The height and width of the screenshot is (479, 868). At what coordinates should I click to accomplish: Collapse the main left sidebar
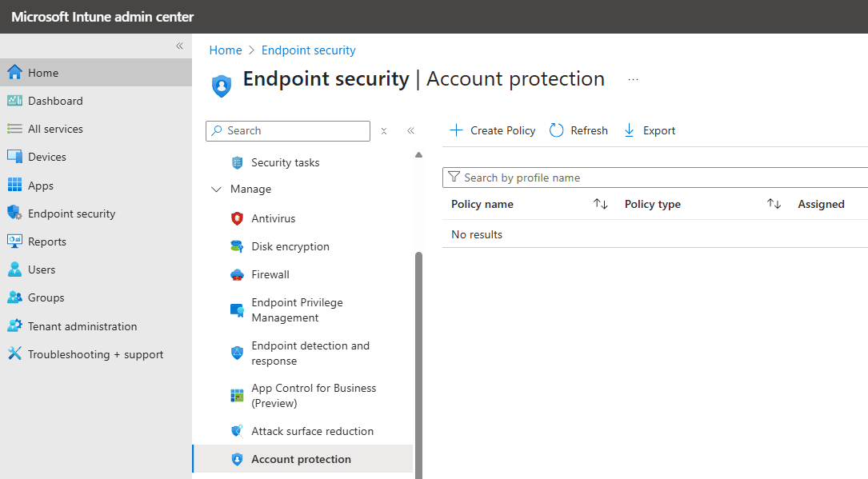click(179, 46)
